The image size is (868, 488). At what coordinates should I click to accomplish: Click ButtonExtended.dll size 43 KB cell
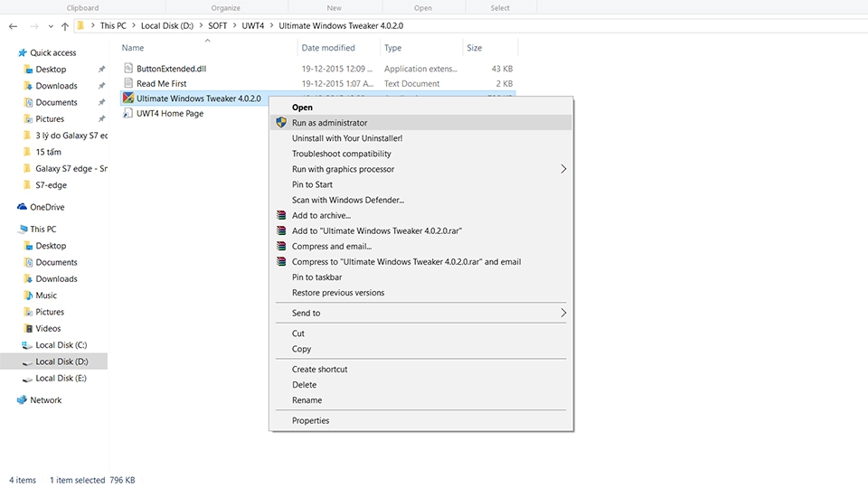pos(502,69)
